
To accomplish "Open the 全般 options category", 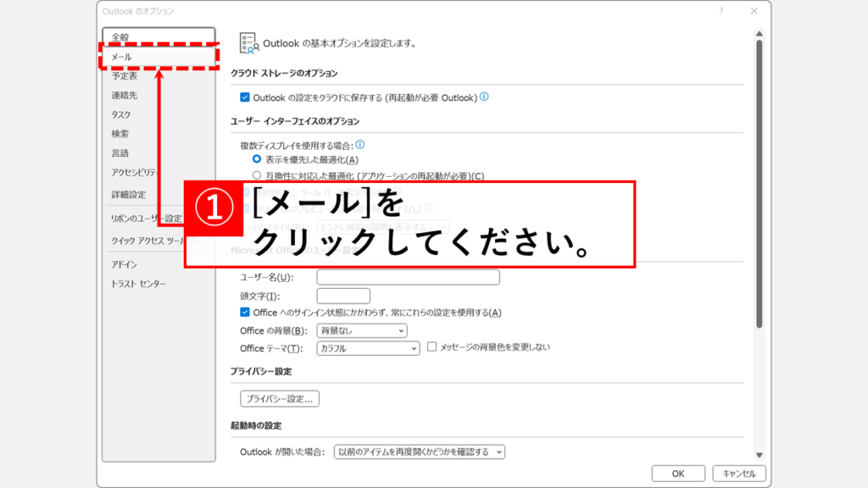I will pos(159,36).
